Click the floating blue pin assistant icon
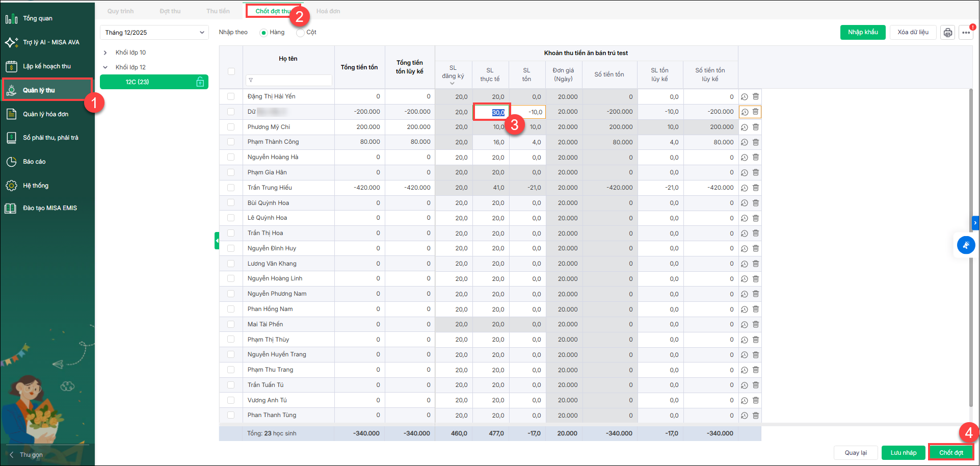 [966, 245]
